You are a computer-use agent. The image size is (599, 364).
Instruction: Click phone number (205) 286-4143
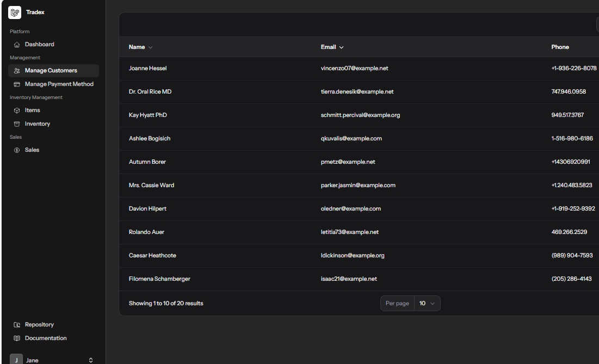tap(571, 279)
